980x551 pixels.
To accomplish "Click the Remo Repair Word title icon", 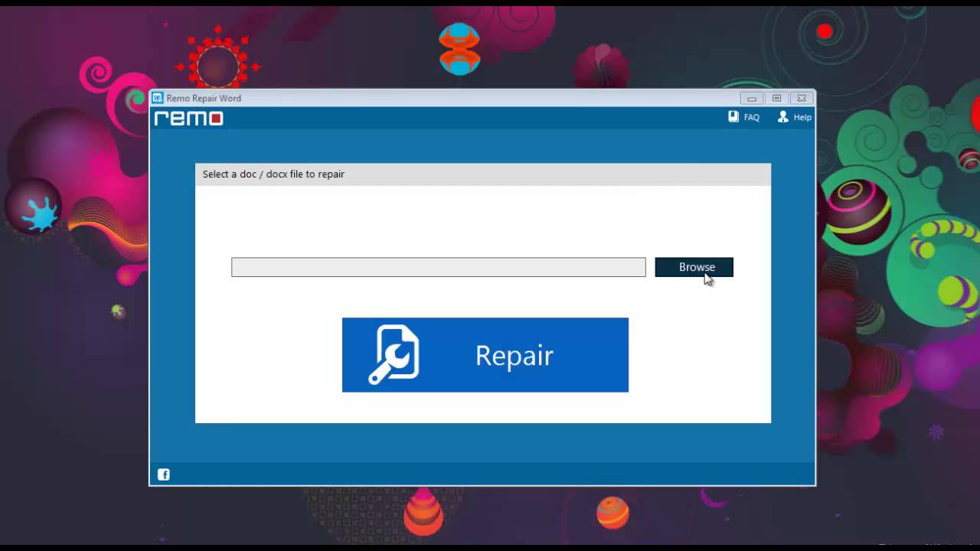I will click(x=158, y=98).
